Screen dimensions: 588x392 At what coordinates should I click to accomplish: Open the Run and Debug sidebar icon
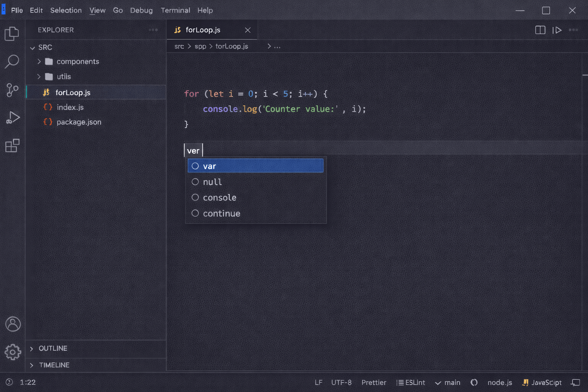coord(13,118)
